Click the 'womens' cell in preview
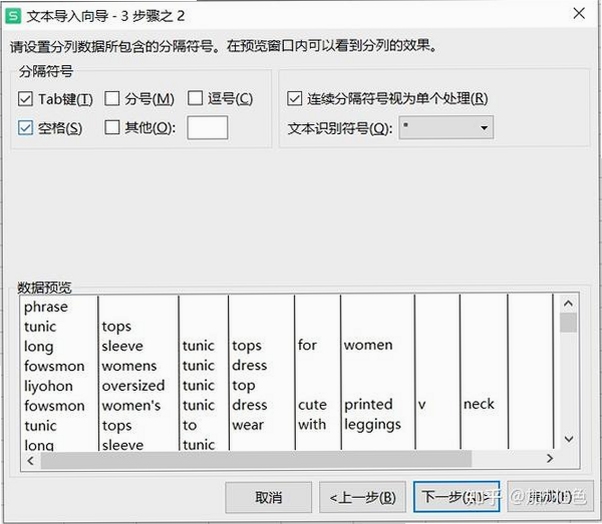The image size is (602, 524). point(129,366)
